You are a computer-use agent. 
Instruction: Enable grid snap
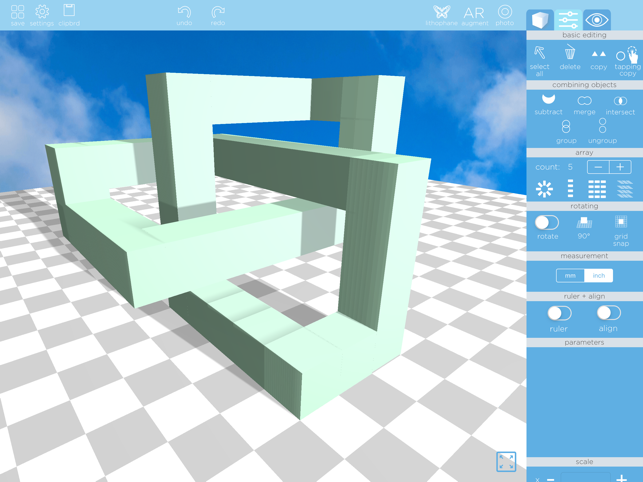tap(621, 231)
